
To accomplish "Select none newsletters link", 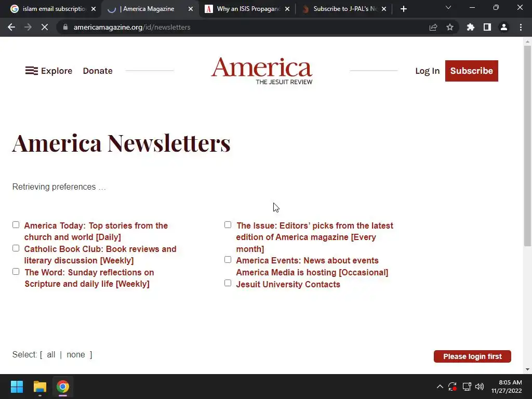I will coord(76,354).
